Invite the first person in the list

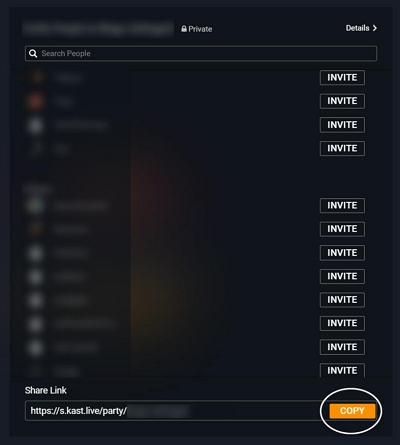[342, 78]
